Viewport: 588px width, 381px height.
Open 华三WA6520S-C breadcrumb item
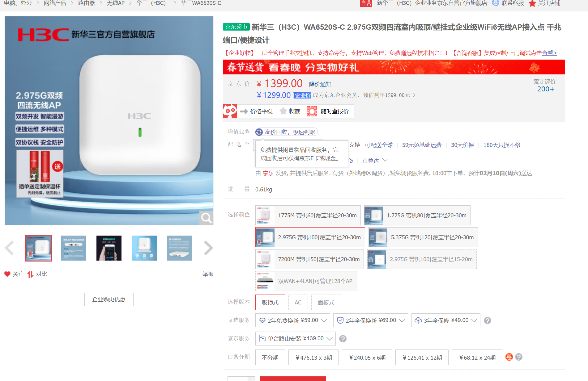click(x=201, y=3)
